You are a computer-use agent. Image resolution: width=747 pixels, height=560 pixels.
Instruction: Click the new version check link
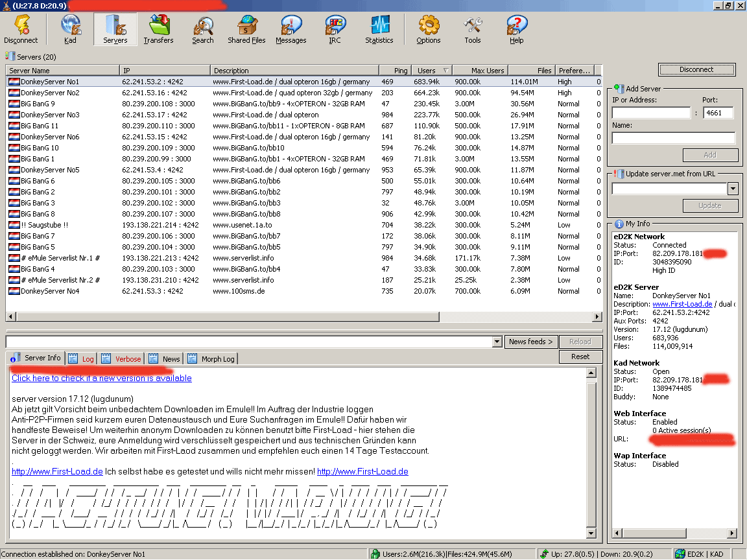(102, 378)
